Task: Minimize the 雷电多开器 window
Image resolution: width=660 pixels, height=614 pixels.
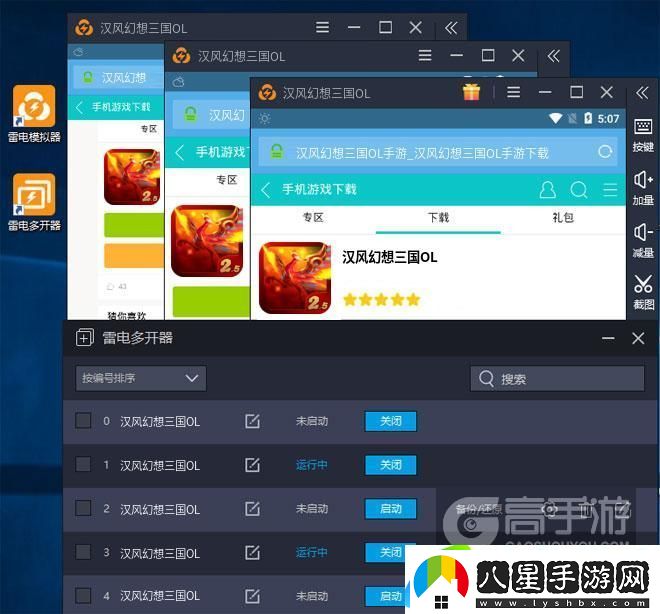Action: 608,338
